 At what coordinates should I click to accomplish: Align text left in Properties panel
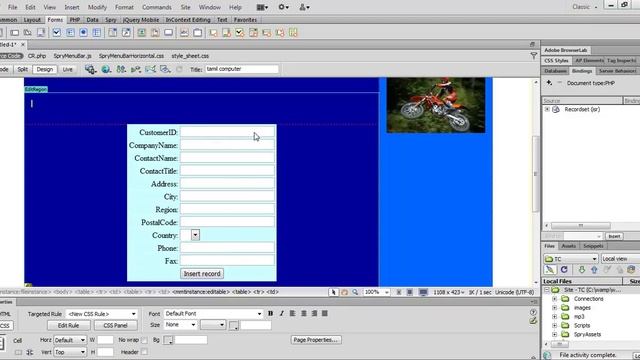click(293, 313)
